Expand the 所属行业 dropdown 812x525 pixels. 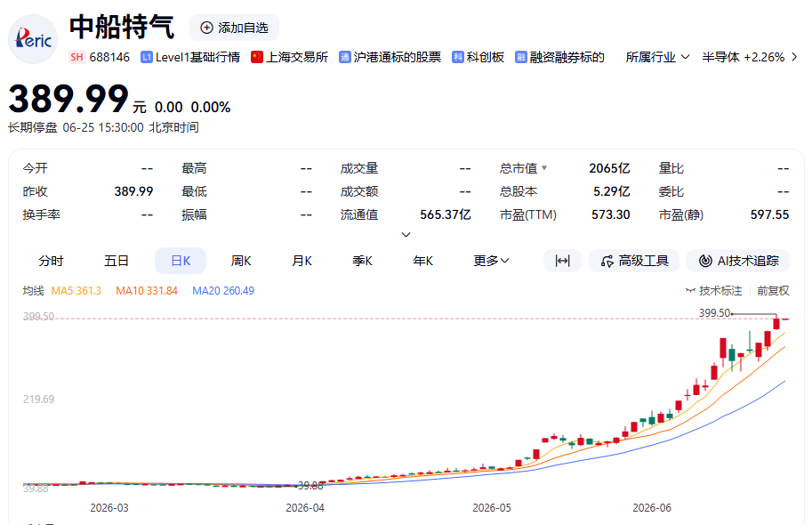pyautogui.click(x=657, y=57)
